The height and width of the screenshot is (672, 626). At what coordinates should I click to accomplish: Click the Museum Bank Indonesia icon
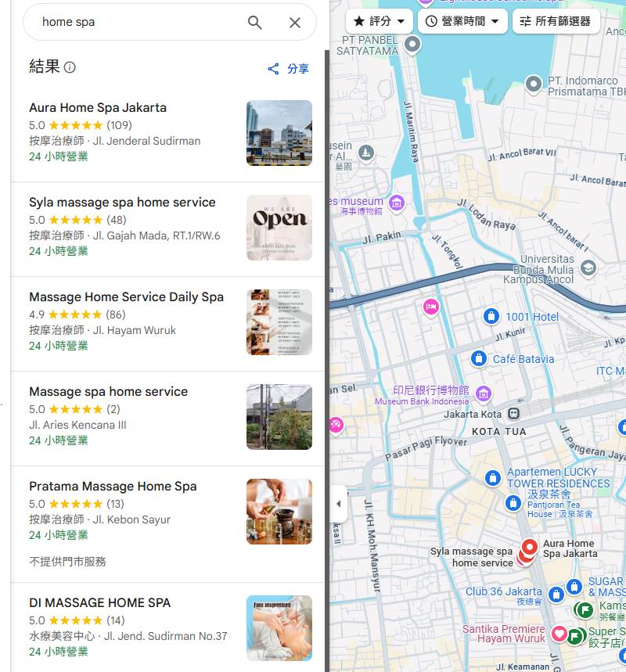(484, 393)
